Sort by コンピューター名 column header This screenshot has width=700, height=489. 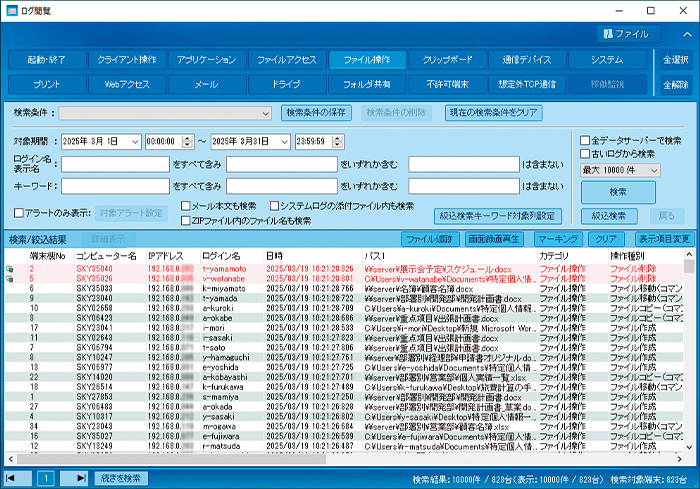click(110, 256)
